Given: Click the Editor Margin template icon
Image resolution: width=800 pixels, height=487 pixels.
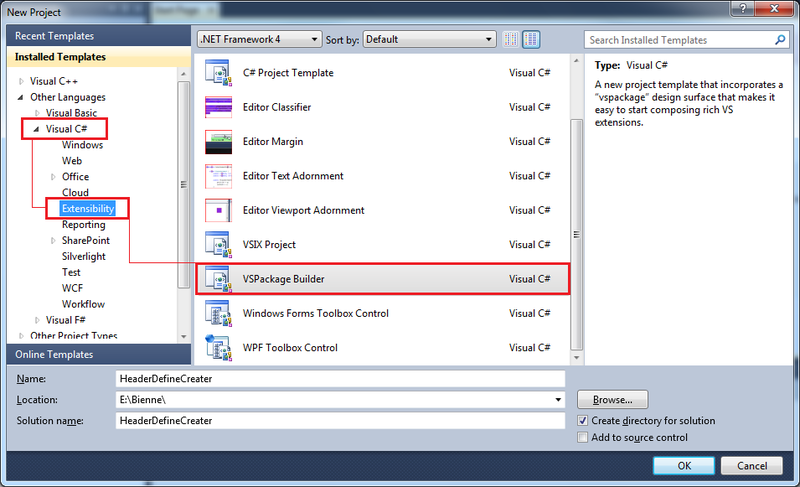Looking at the screenshot, I should (x=218, y=142).
